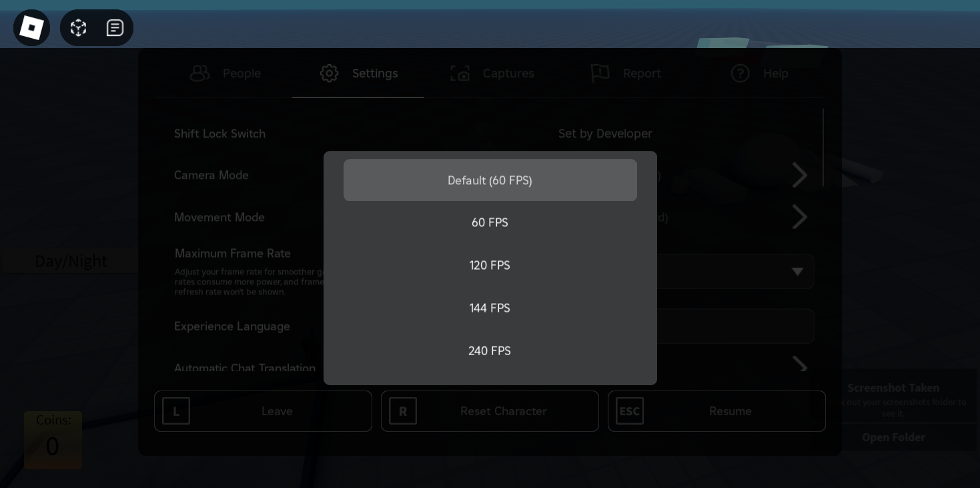The width and height of the screenshot is (980, 488).
Task: Switch to the Settings tab
Action: [358, 73]
